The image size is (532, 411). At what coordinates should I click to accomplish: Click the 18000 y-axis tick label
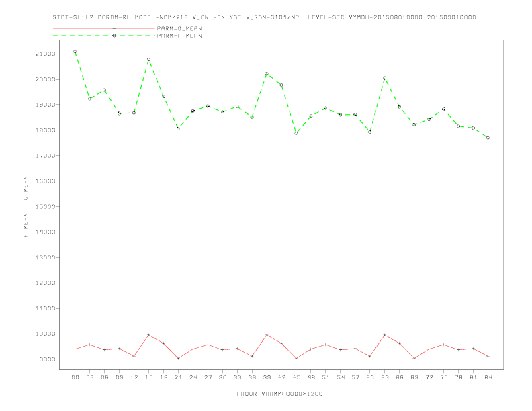point(45,130)
